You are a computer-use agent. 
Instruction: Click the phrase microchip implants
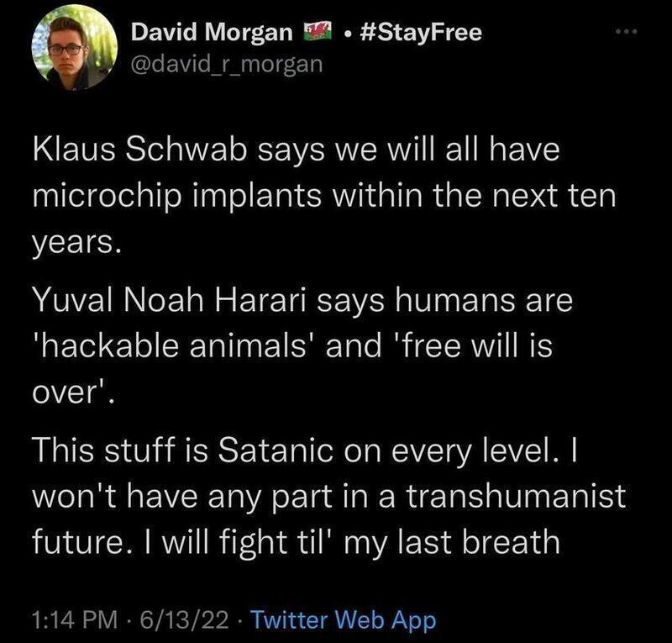click(x=177, y=197)
